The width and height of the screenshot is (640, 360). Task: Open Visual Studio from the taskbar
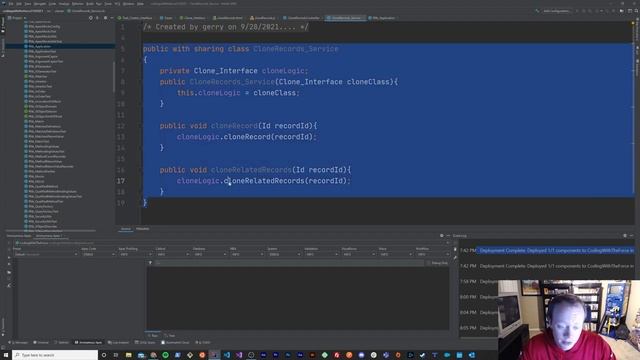(239, 355)
